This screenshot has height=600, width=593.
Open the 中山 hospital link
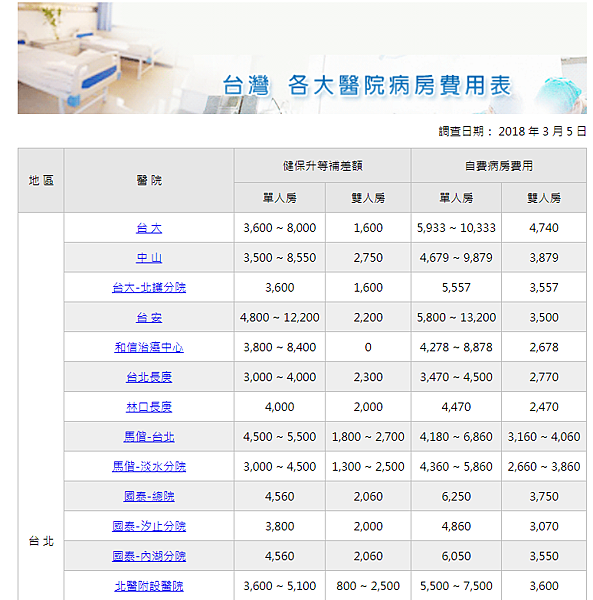pyautogui.click(x=149, y=258)
